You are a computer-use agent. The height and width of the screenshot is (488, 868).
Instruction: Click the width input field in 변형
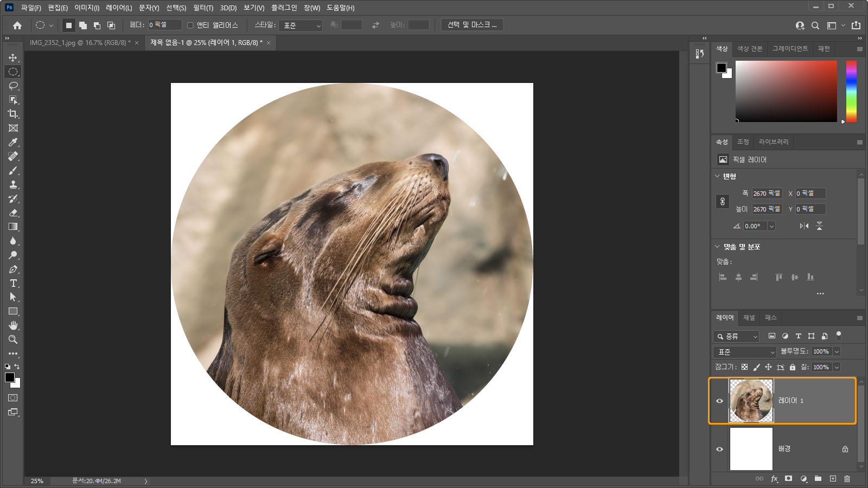point(767,194)
